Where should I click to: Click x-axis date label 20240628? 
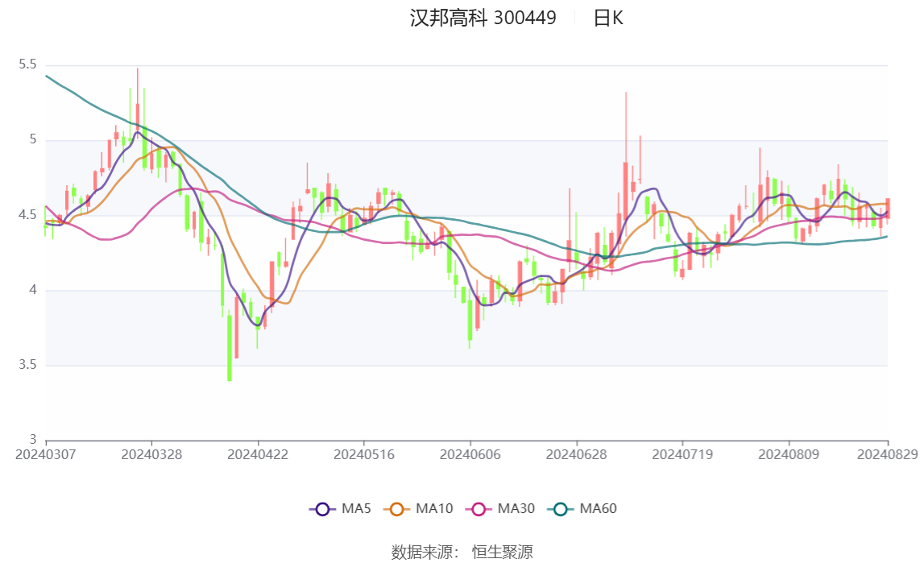[576, 454]
